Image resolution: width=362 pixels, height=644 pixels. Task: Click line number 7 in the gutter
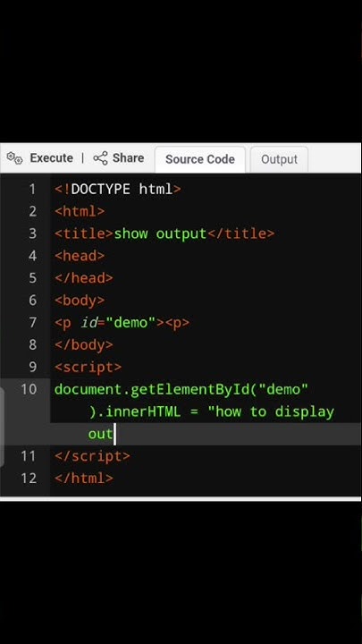(x=32, y=322)
